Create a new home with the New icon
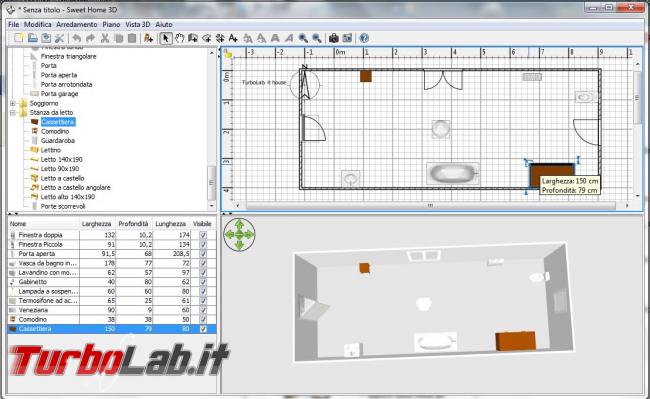This screenshot has height=399, width=650. pyautogui.click(x=19, y=38)
